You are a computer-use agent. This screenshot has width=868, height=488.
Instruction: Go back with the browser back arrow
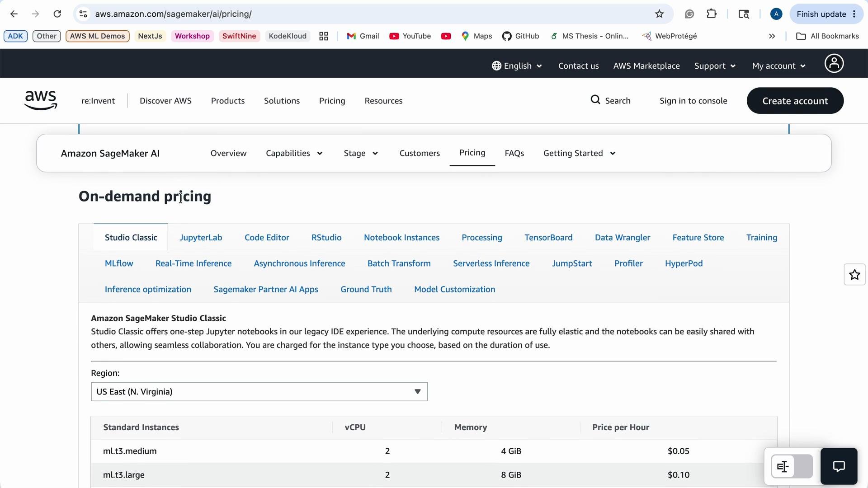(14, 14)
